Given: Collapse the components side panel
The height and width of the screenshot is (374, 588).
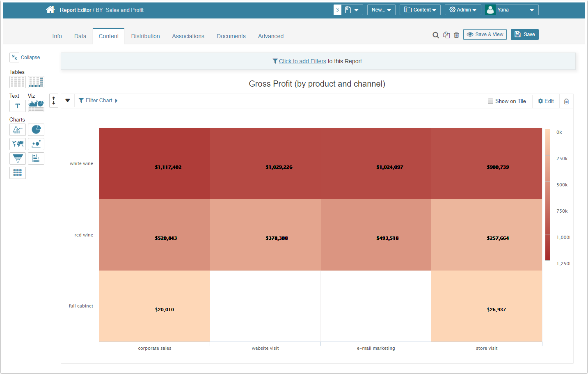Looking at the screenshot, I should (25, 57).
